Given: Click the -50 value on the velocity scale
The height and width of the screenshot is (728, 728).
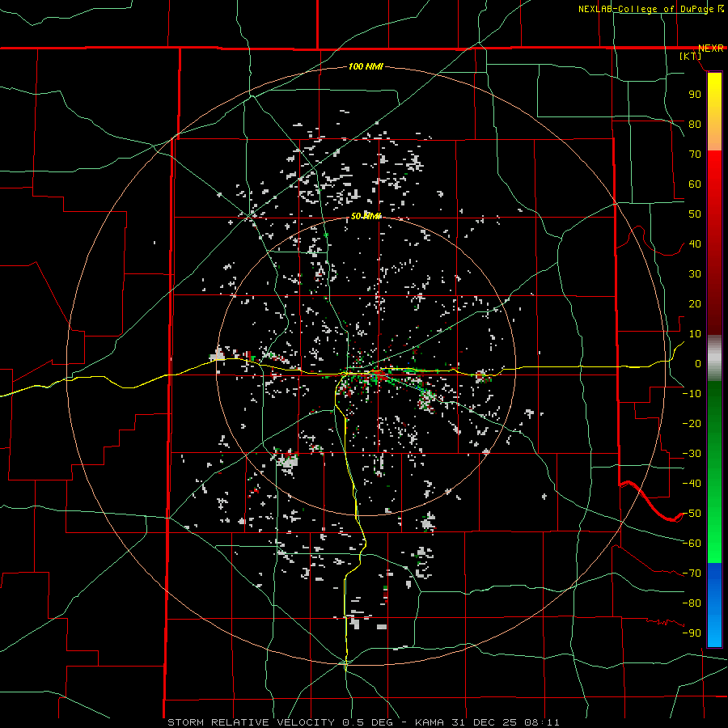Looking at the screenshot, I should pos(692,514).
